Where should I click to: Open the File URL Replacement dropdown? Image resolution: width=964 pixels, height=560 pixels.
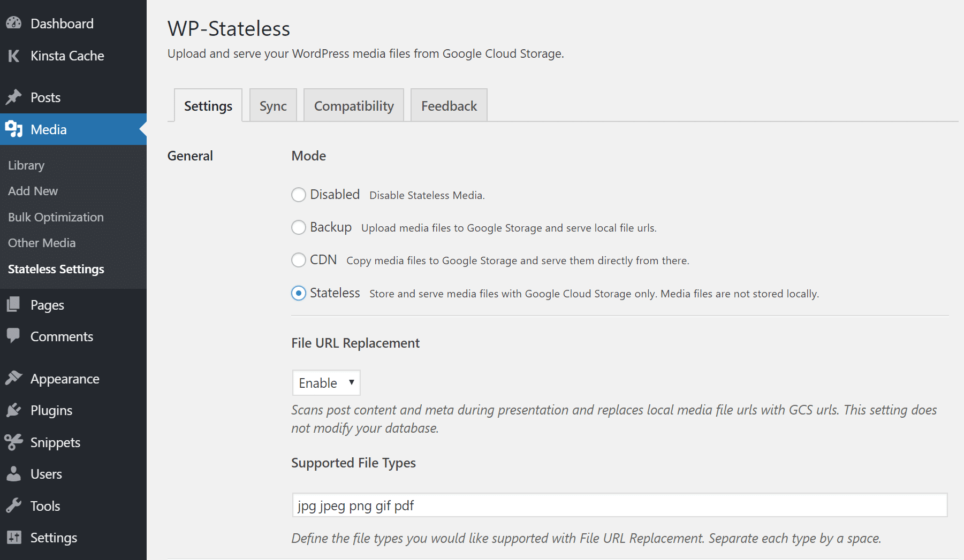click(325, 382)
